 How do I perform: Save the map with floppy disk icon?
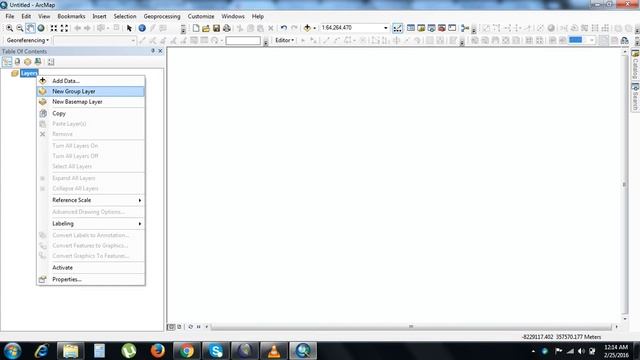[216, 28]
